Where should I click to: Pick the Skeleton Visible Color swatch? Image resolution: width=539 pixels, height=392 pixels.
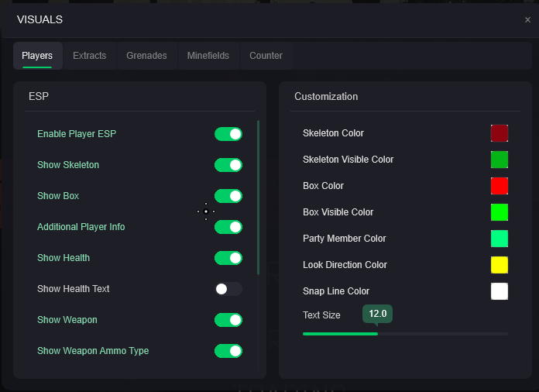click(500, 160)
